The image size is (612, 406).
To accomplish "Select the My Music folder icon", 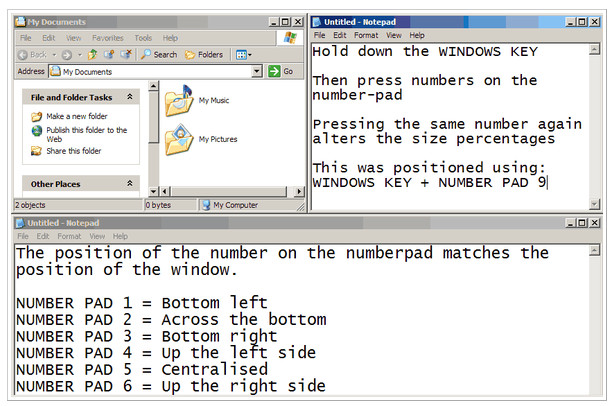I will tap(179, 101).
